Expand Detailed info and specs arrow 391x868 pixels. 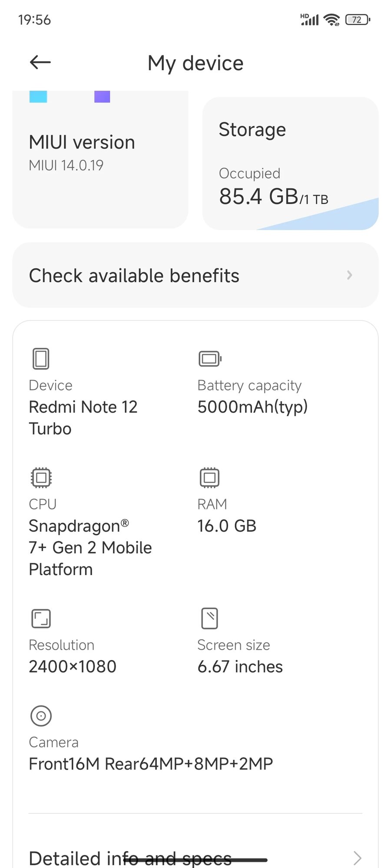[357, 858]
